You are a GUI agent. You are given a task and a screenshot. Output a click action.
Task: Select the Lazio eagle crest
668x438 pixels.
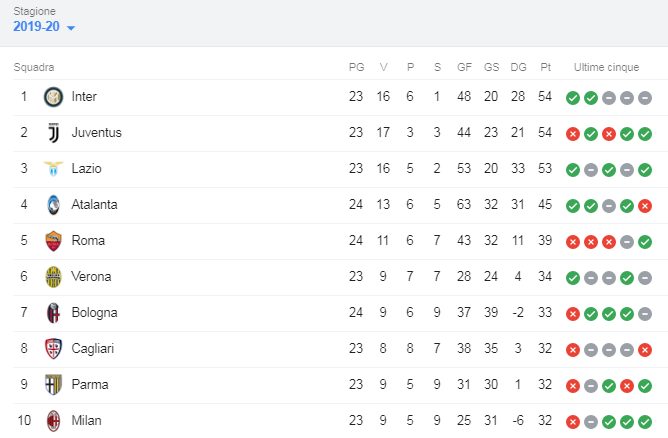tap(53, 169)
